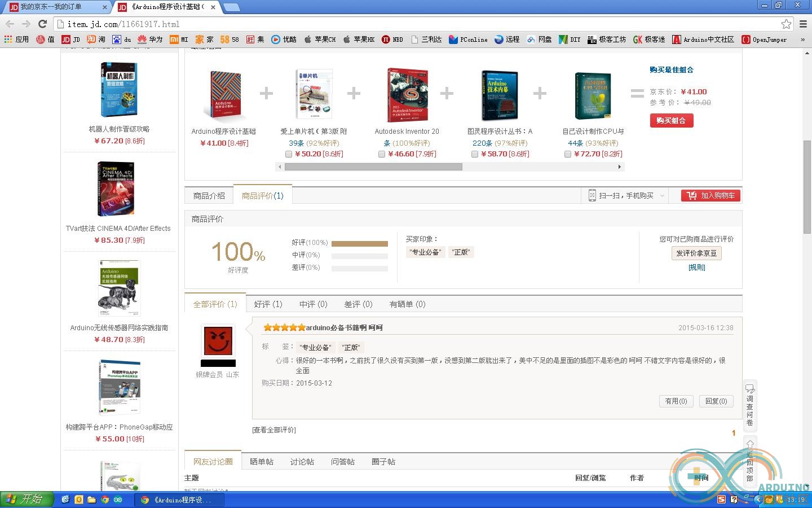Expand the 扫一扫,手机购买 dropdown arrow
This screenshot has height=508, width=812.
pyautogui.click(x=662, y=196)
